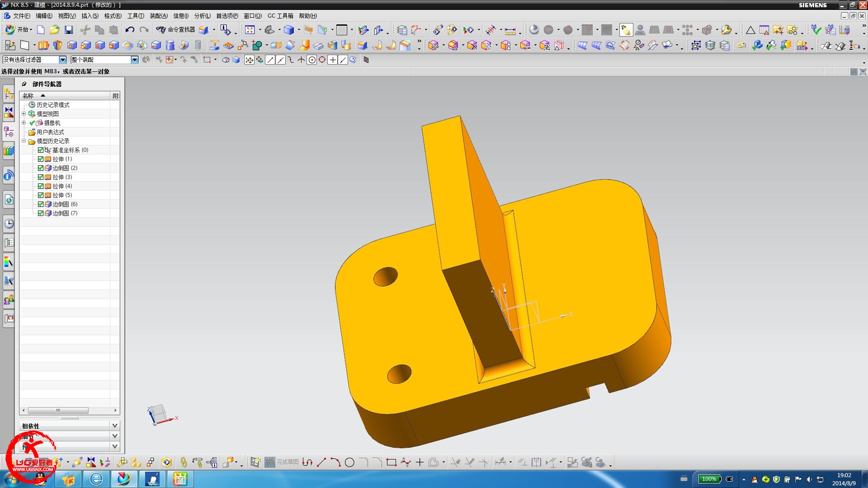
Task: Open Internet Explorer from the taskbar
Action: pos(96,479)
